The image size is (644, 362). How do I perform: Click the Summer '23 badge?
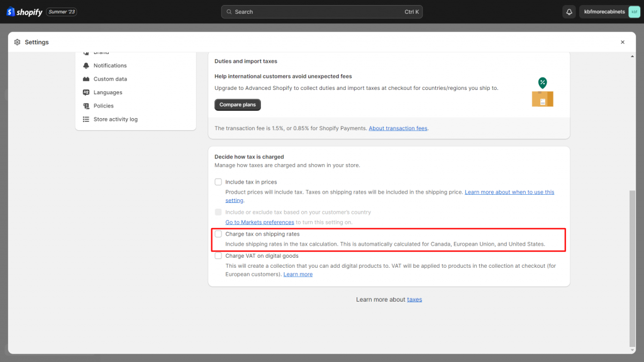point(62,12)
